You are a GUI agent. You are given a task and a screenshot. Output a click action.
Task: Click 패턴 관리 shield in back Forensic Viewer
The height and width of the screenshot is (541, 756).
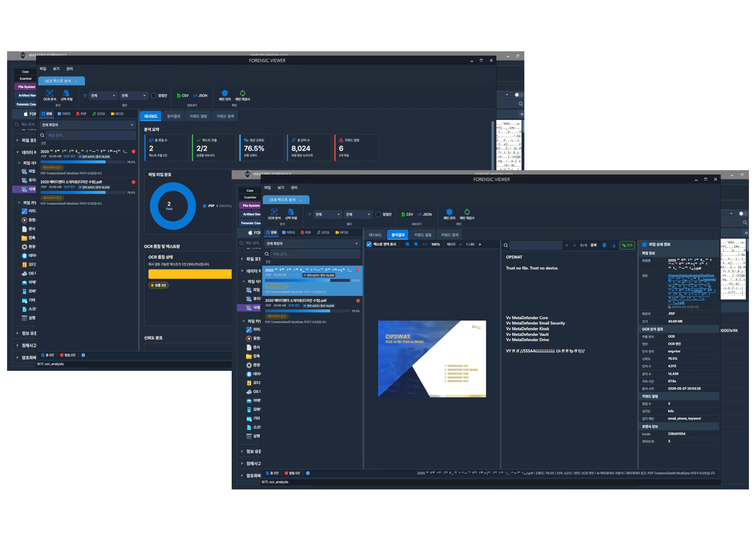[225, 93]
